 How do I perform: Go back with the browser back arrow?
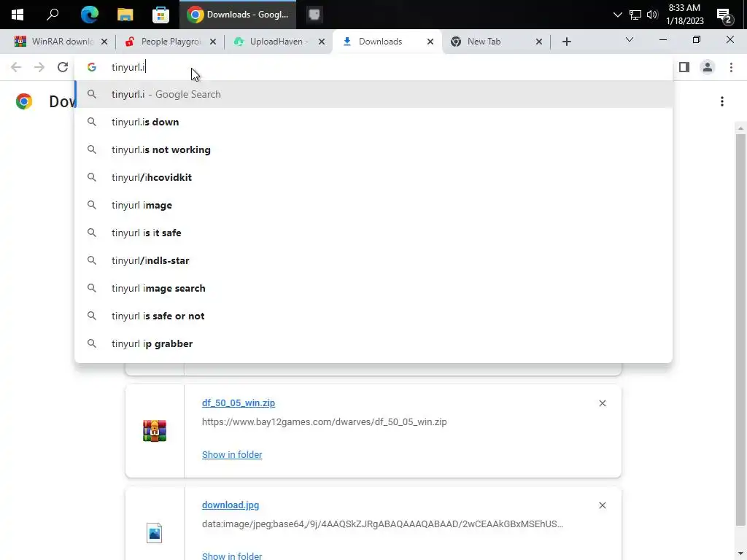(16, 67)
